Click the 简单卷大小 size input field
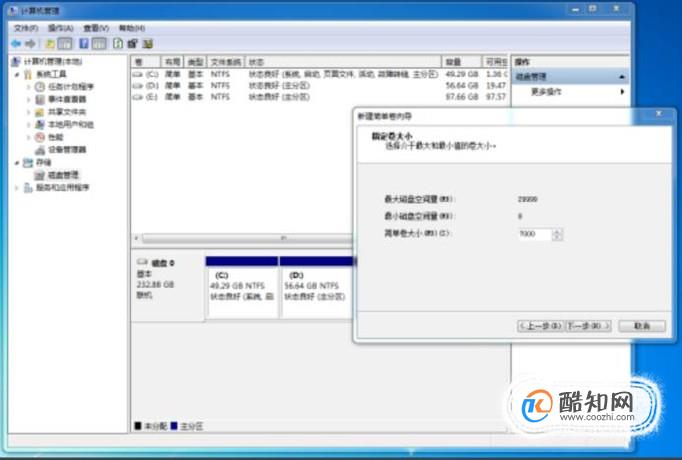Viewport: 682px width, 460px height. [x=535, y=234]
